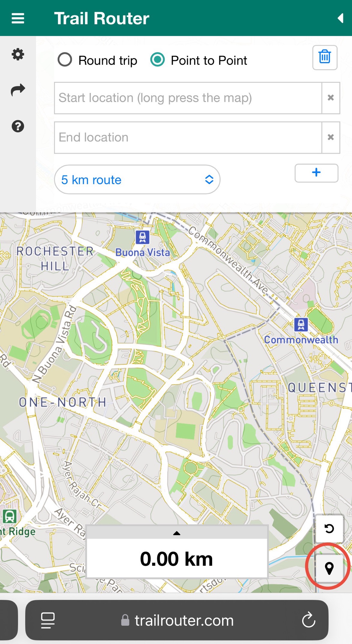Image resolution: width=352 pixels, height=644 pixels.
Task: Select the Point to Point option
Action: [199, 60]
